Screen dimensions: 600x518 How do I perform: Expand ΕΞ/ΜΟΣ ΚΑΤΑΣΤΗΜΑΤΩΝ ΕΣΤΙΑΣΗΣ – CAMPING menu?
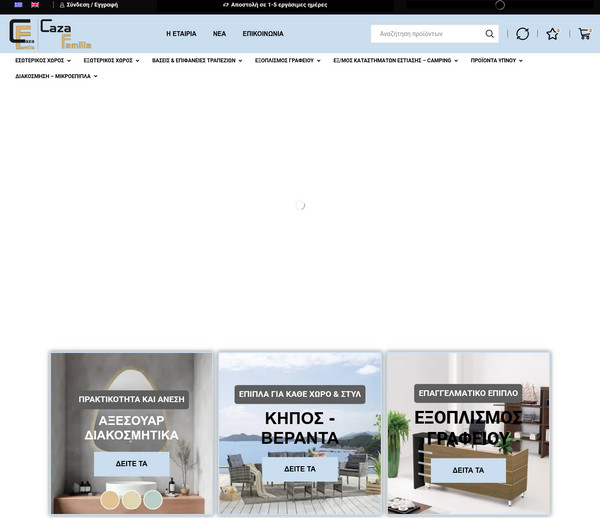(x=395, y=60)
